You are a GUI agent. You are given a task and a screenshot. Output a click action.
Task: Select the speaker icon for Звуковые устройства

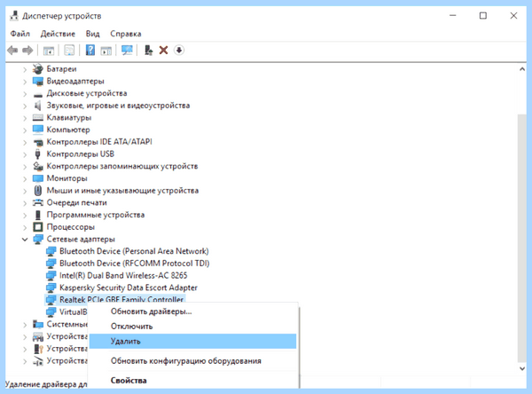(x=37, y=106)
